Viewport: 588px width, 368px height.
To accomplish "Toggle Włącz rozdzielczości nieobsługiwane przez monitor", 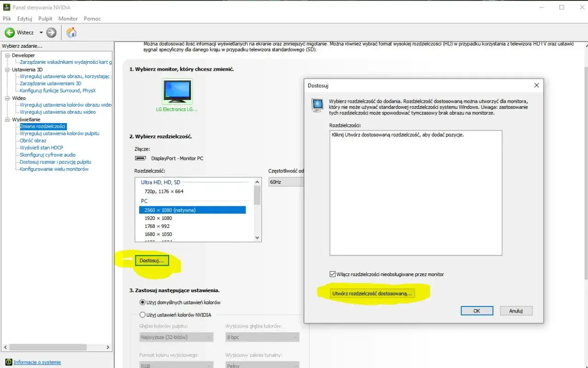I will (333, 274).
